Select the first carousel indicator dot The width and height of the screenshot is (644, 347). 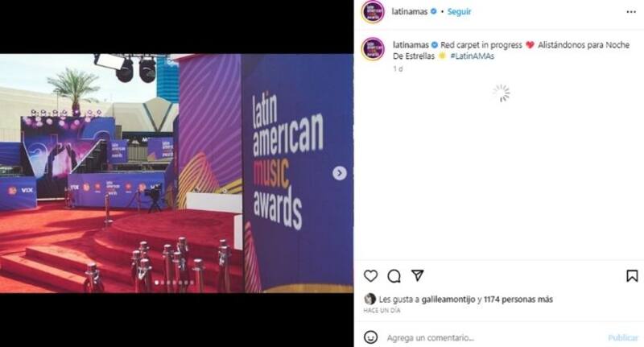coord(156,283)
